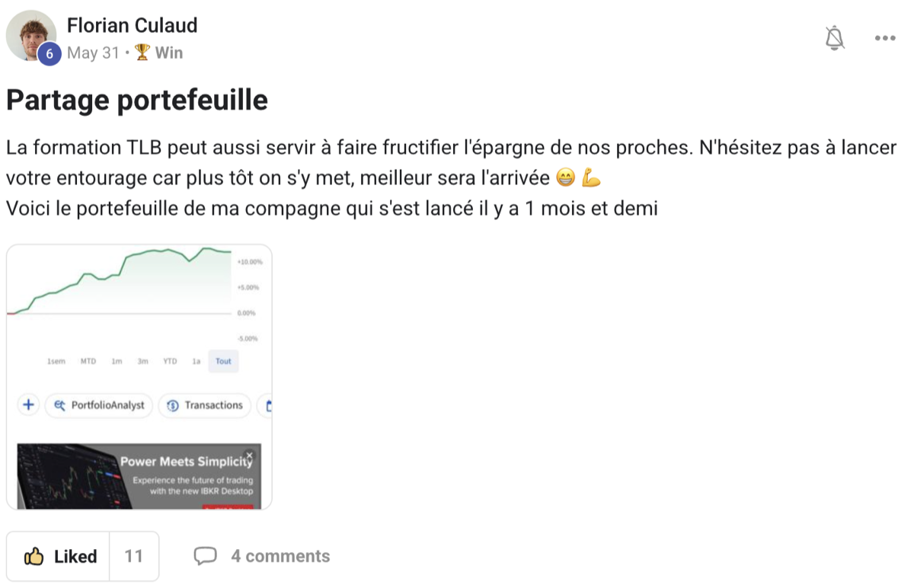Choose the 3m time range option
914x588 pixels.
tap(142, 361)
